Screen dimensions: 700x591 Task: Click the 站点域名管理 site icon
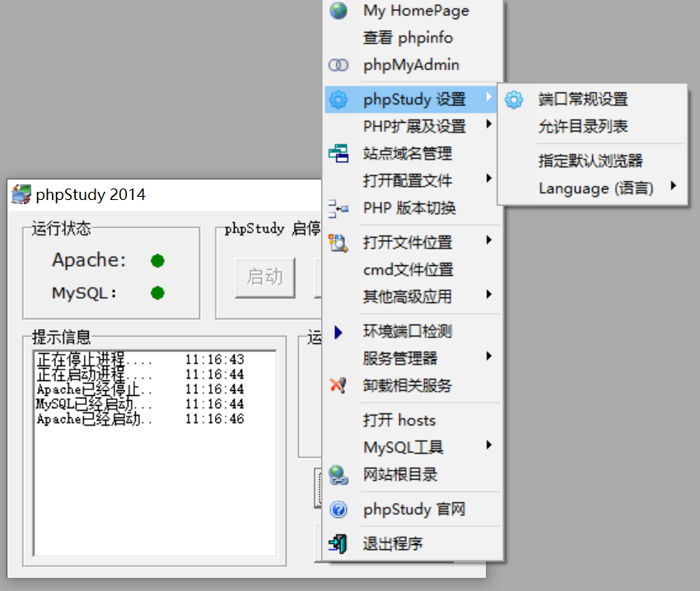coord(338,154)
